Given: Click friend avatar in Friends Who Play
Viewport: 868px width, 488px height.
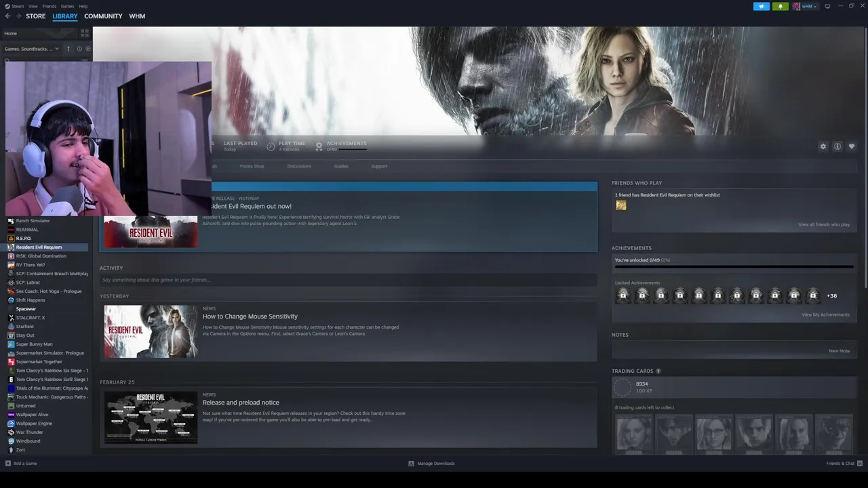Looking at the screenshot, I should [x=621, y=205].
